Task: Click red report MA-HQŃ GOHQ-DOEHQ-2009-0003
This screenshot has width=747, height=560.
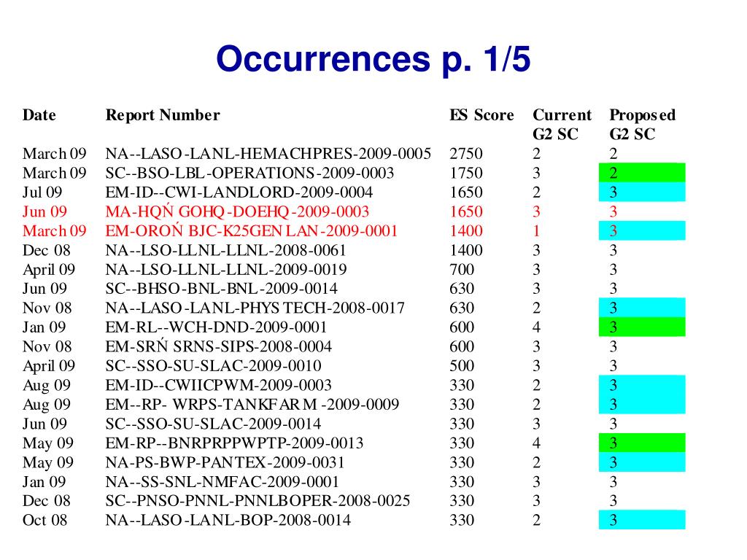Action: click(237, 211)
